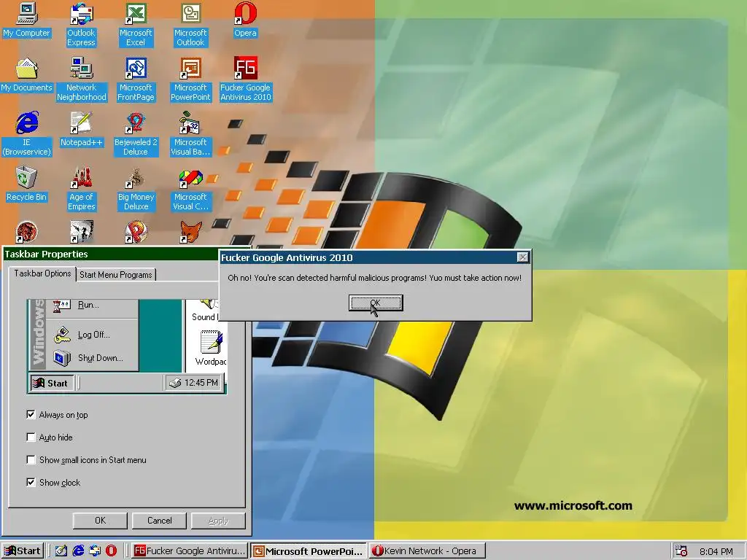Click the Taskbar Properties title bar

tap(111, 254)
